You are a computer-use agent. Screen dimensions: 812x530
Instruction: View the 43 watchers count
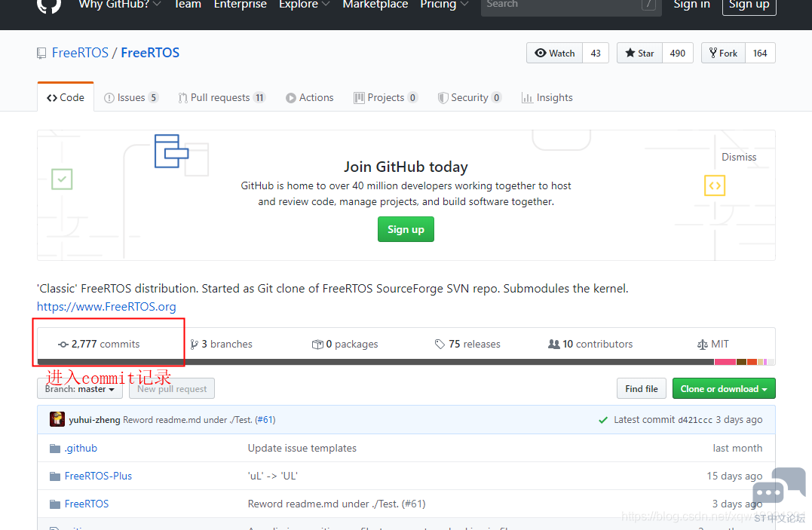pos(596,53)
